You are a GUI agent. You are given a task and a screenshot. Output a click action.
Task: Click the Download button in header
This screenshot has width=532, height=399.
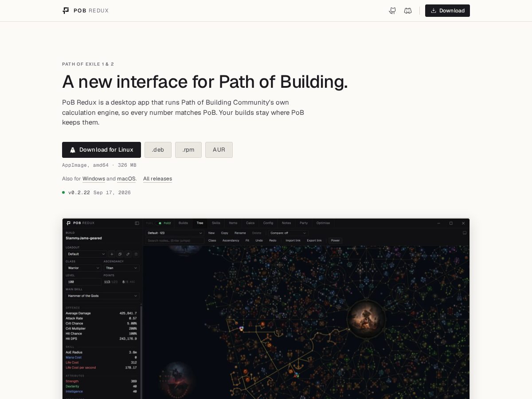tap(447, 11)
